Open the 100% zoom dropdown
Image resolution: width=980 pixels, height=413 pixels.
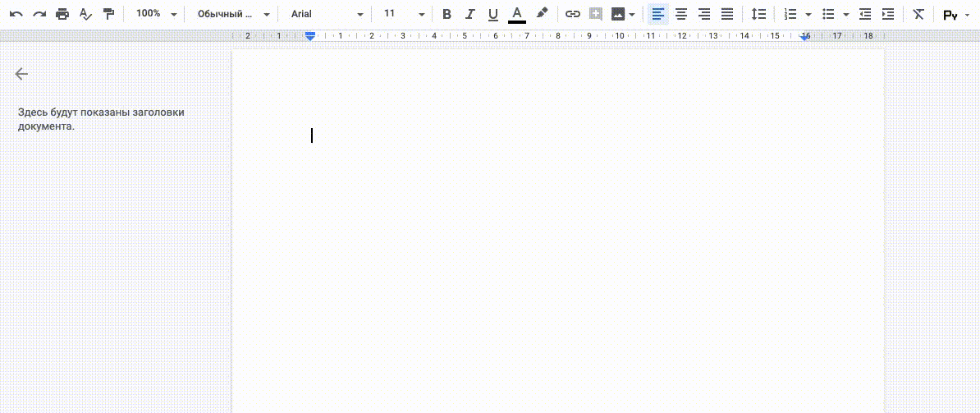tap(156, 14)
